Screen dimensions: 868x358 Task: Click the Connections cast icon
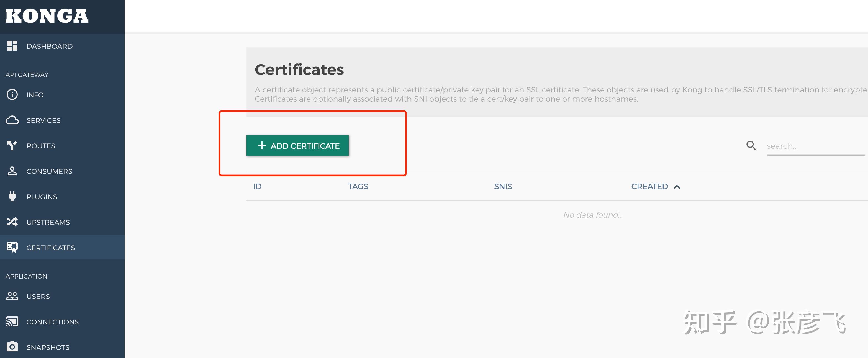[12, 322]
